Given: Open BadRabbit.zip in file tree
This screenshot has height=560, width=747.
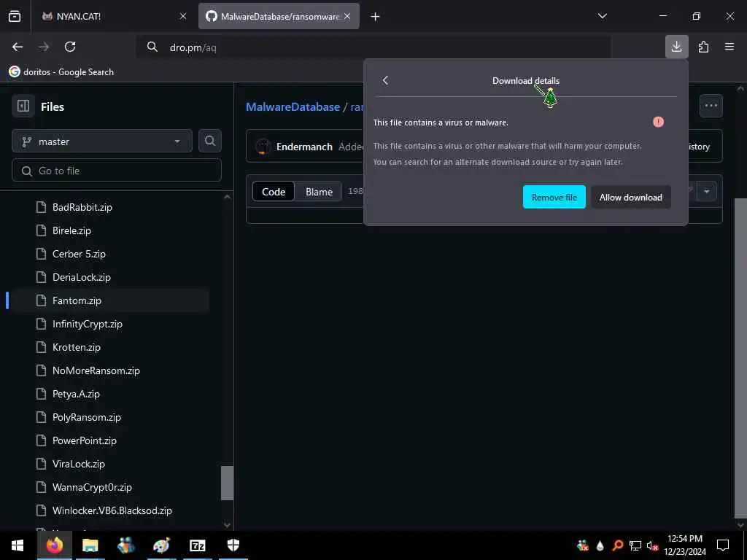Looking at the screenshot, I should point(82,207).
